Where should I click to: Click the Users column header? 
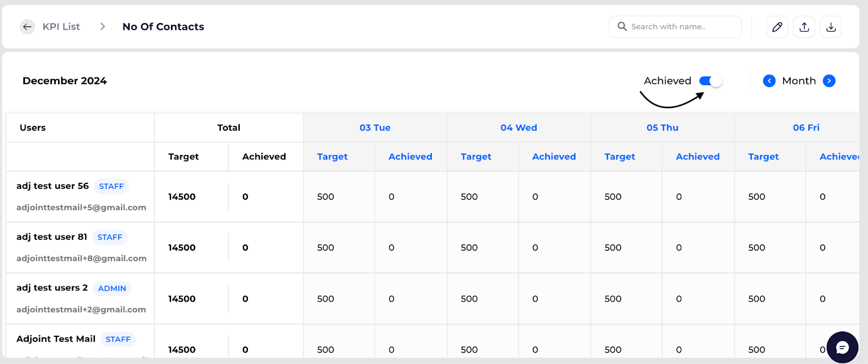[33, 127]
